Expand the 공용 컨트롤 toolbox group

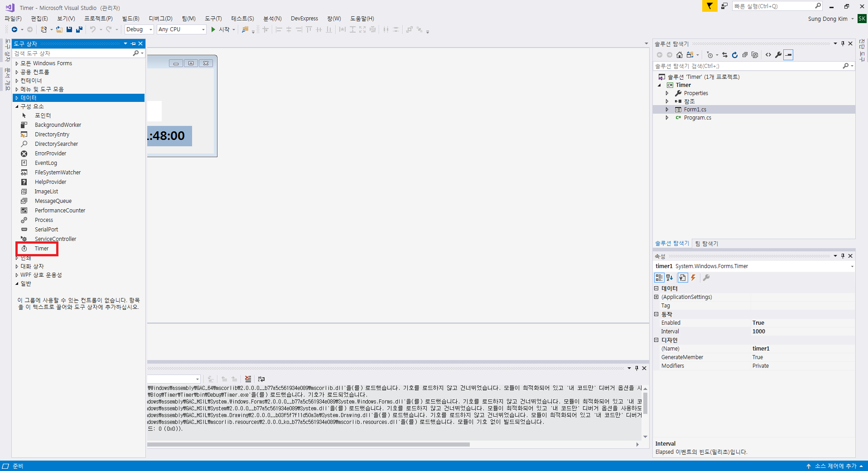click(x=17, y=72)
